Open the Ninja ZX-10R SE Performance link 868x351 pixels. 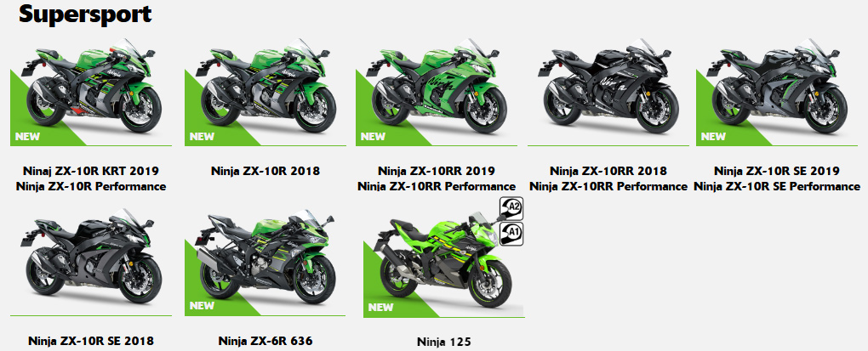tap(777, 186)
